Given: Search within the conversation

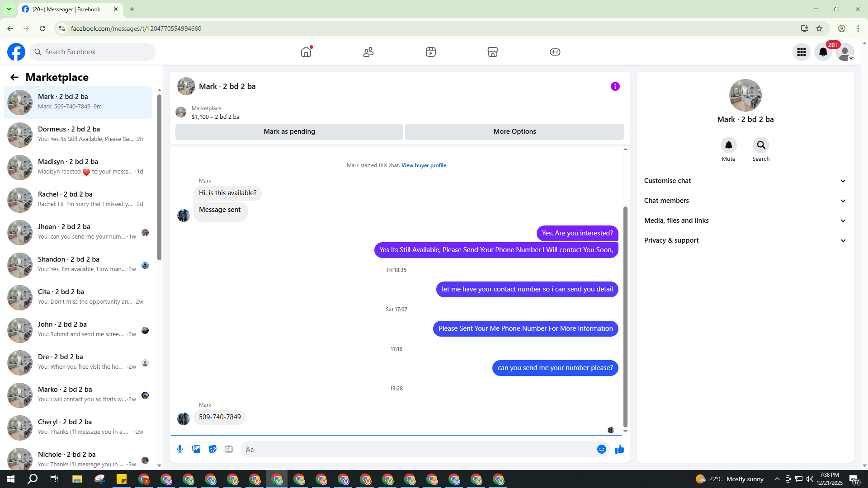Looking at the screenshot, I should point(761,150).
